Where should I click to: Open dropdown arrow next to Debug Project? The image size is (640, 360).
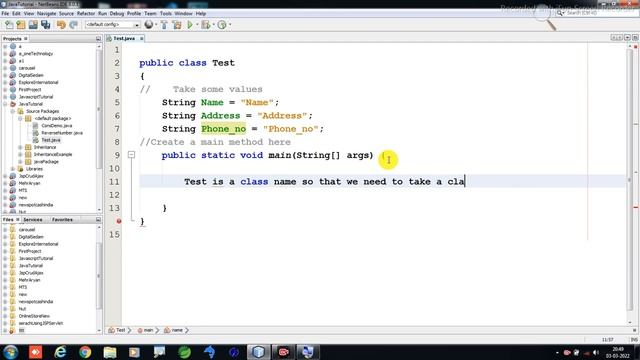point(213,25)
